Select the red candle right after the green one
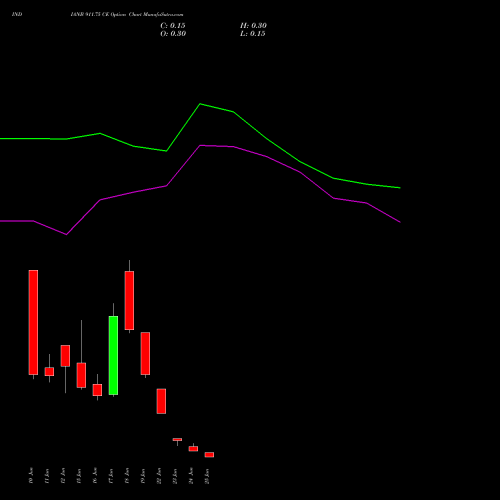Image resolution: width=500 pixels, height=500 pixels. click(129, 300)
